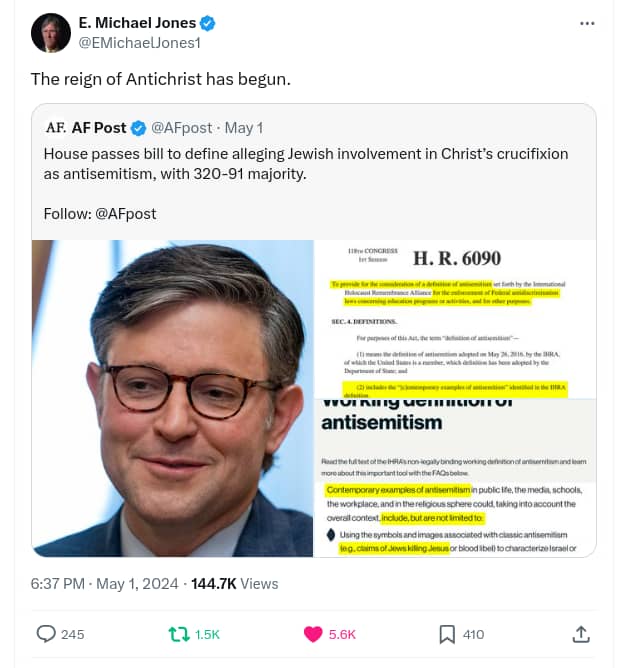View the 144.7K Views analytics
The width and height of the screenshot is (622, 668).
[235, 584]
